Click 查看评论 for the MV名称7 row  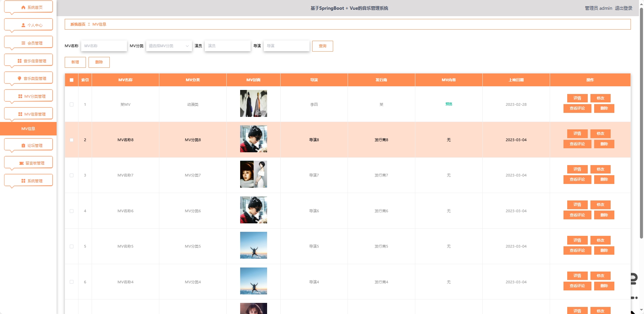(577, 179)
